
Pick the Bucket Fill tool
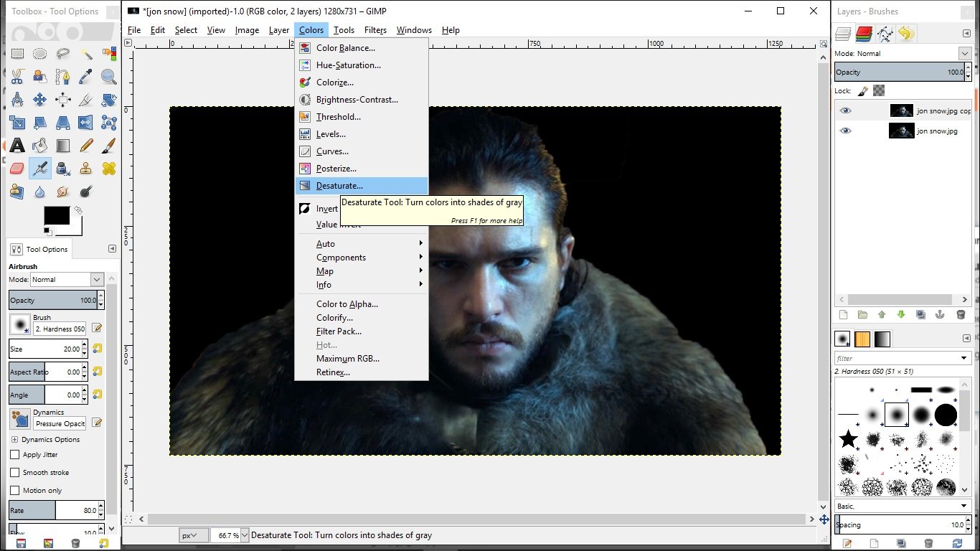tap(40, 146)
